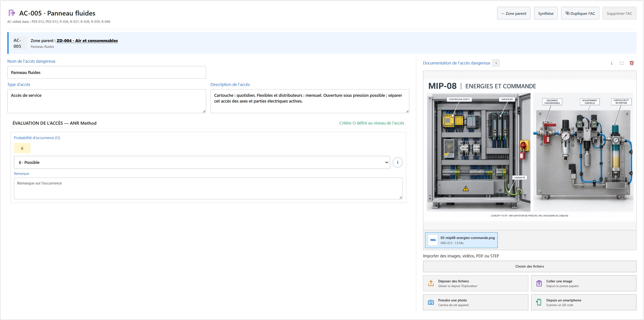Viewport: 644px width, 320px height.
Task: Click the info icon next to occurrence dropdown
Action: 398,162
